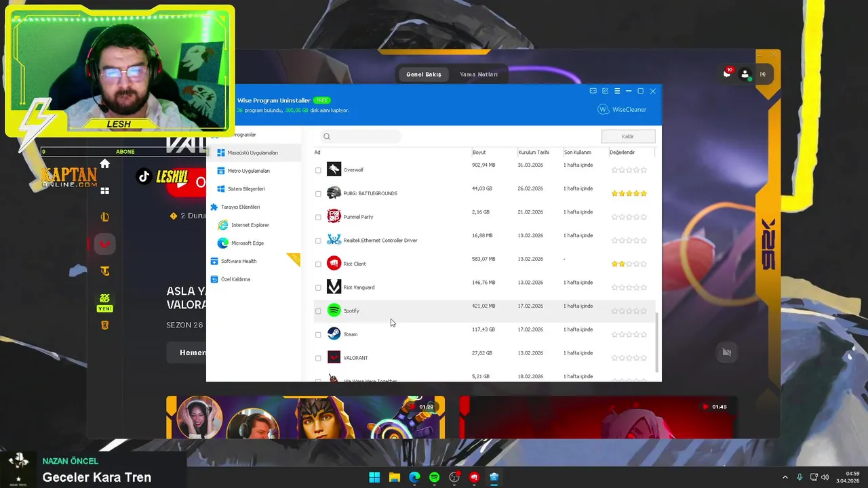Select the VALORANT program icon in list
The height and width of the screenshot is (488, 868).
click(x=334, y=357)
